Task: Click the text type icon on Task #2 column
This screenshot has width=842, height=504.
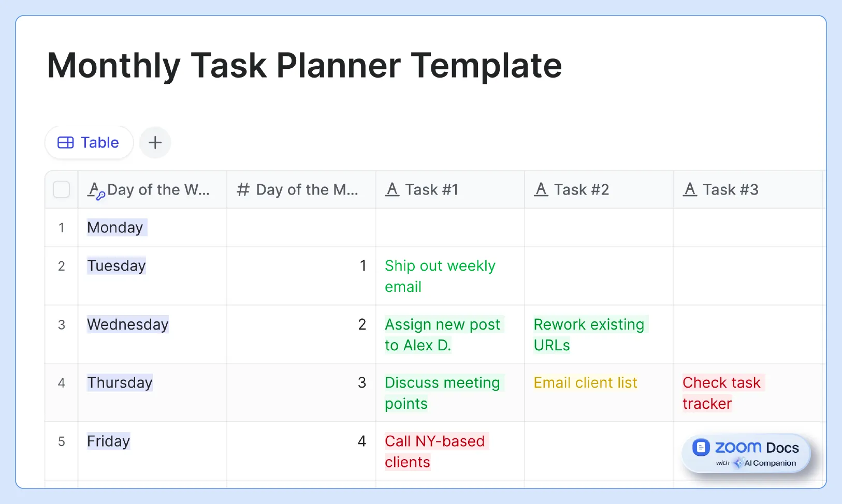Action: coord(541,189)
